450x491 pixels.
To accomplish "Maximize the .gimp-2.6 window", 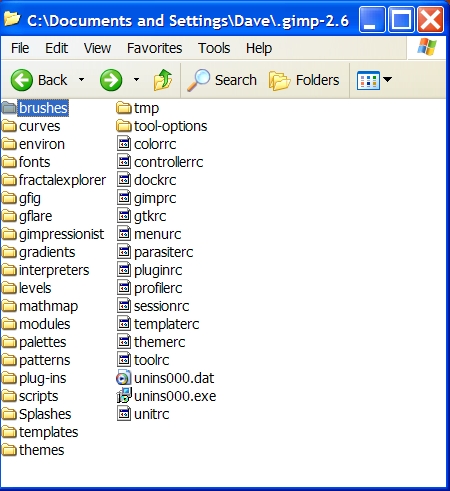I will point(401,20).
